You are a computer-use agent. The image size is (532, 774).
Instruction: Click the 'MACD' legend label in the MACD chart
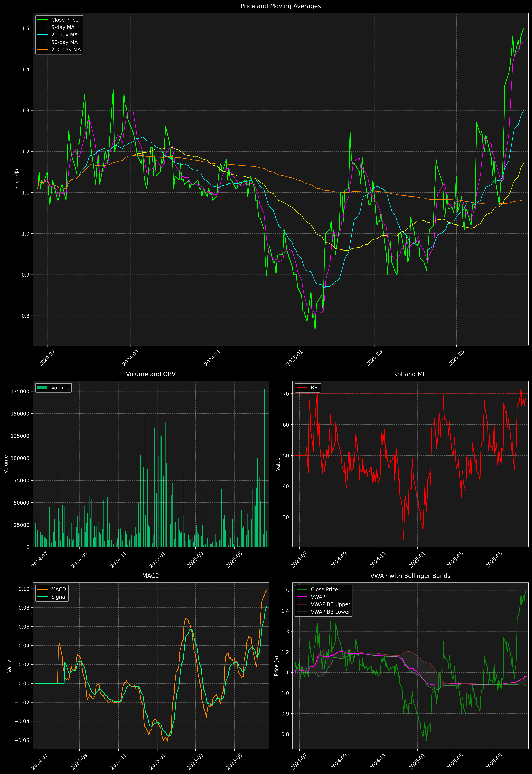click(59, 589)
